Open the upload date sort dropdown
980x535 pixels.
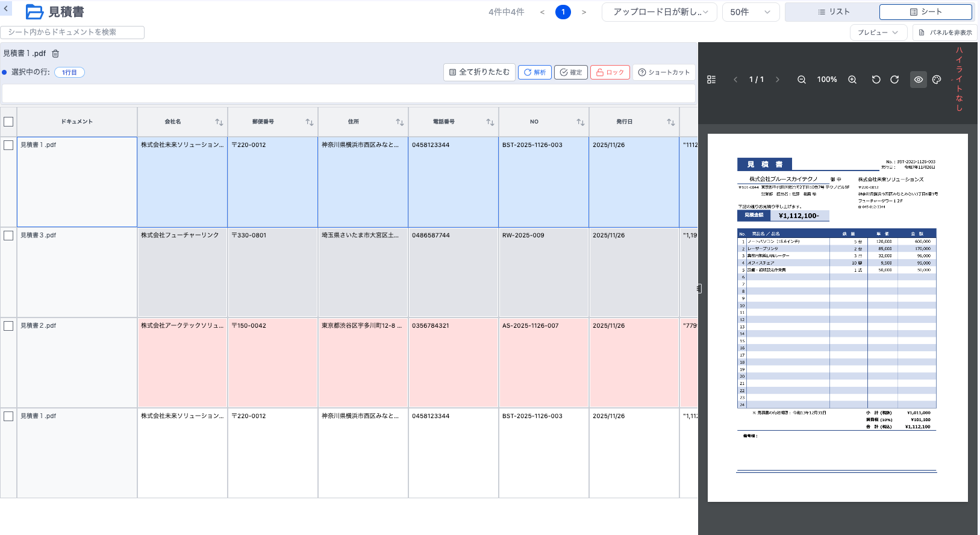[660, 12]
